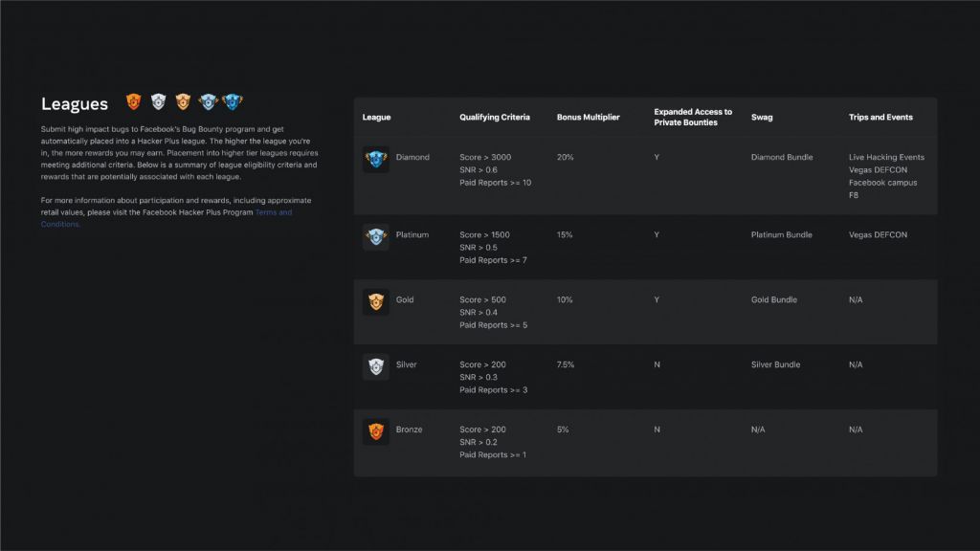Click the Diamond badge beside the Leagues heading
980x551 pixels.
coord(233,101)
